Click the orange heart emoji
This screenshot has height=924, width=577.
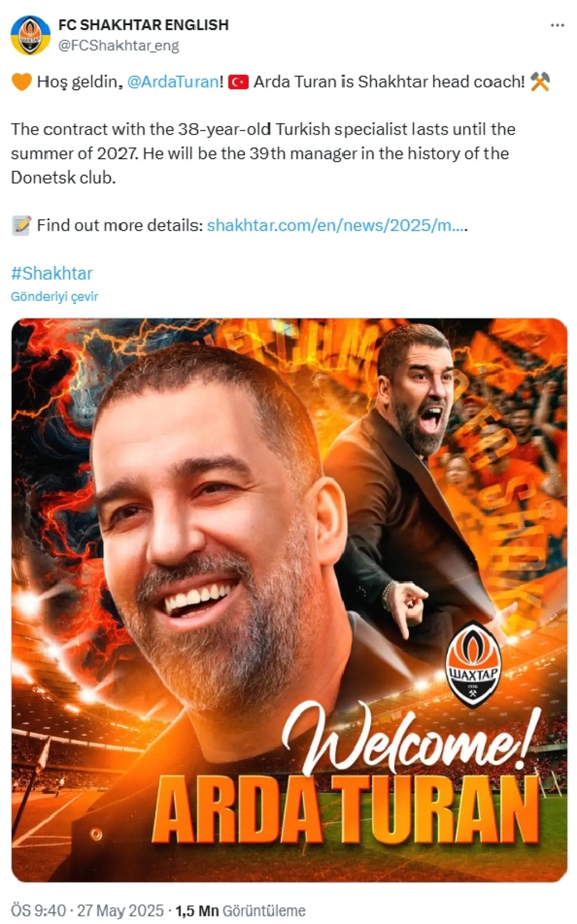(x=22, y=82)
